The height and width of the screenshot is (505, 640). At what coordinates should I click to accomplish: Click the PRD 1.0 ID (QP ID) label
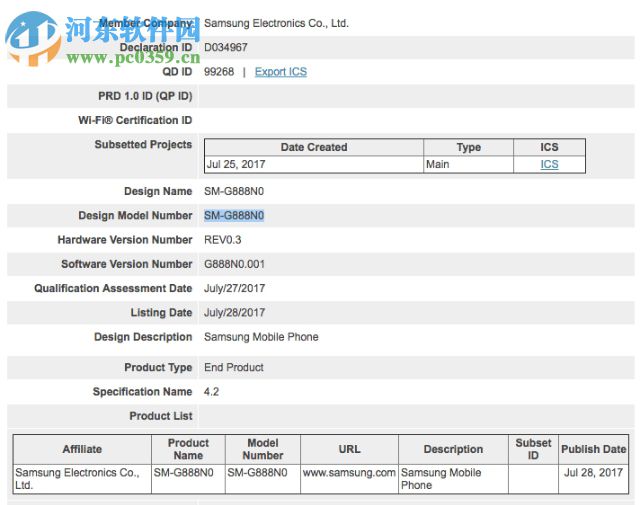[x=145, y=96]
